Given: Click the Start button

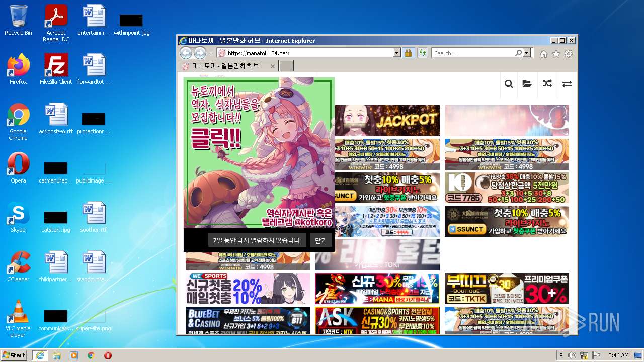Looking at the screenshot, I should [x=14, y=355].
